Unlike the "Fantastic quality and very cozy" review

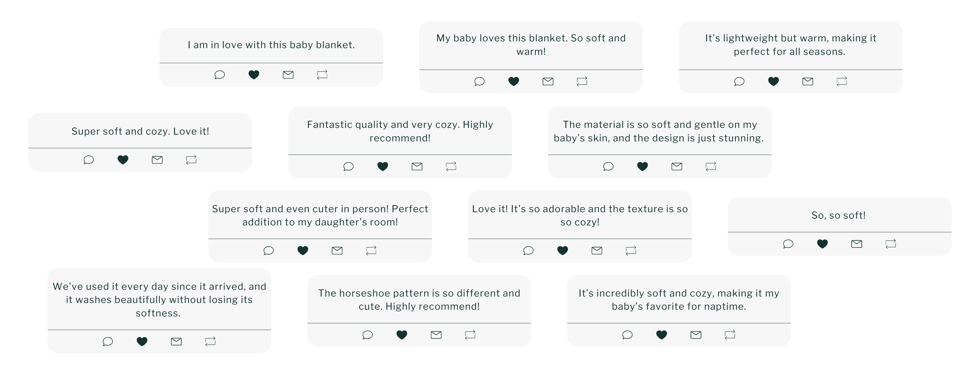(382, 166)
